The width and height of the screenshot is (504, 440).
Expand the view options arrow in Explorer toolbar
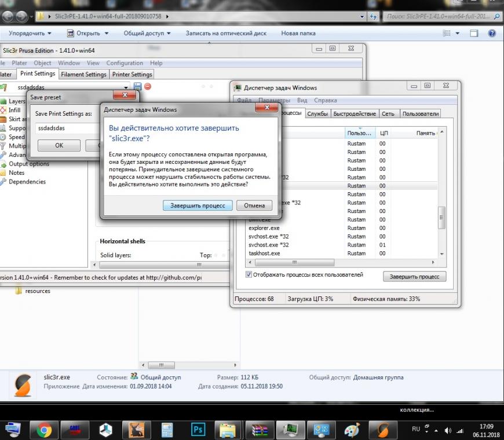[457, 33]
